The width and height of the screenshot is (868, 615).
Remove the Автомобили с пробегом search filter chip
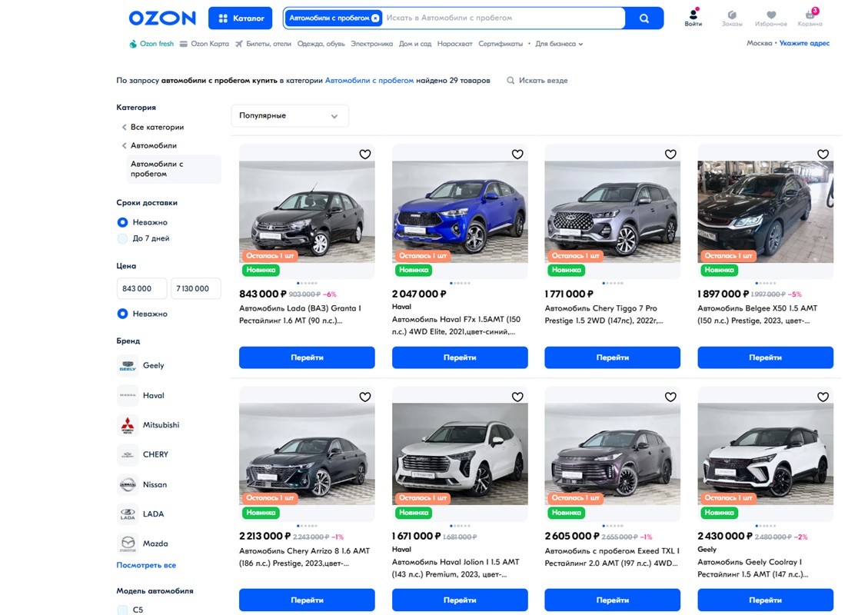tap(375, 18)
